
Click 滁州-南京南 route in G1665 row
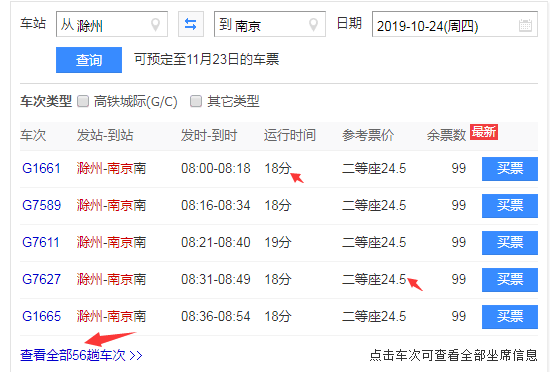tap(111, 316)
